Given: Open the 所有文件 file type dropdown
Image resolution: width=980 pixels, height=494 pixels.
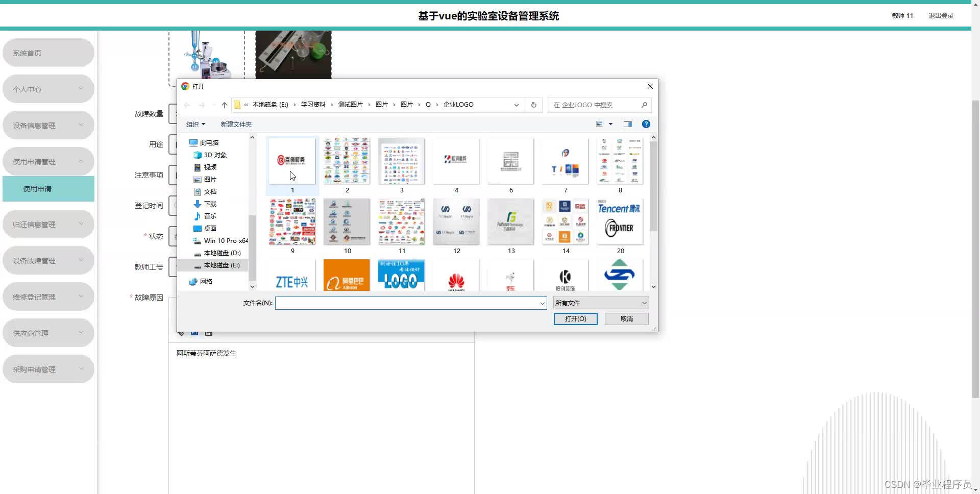Looking at the screenshot, I should click(x=601, y=303).
